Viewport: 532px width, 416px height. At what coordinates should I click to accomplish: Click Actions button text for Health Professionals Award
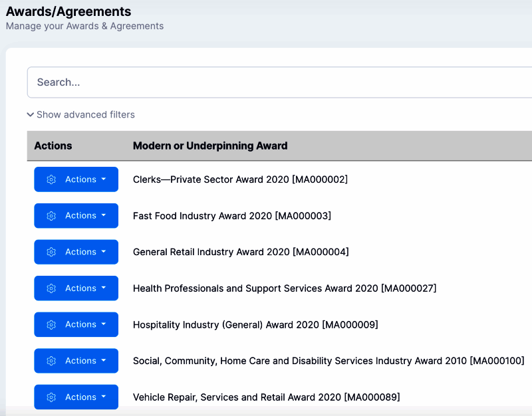tap(80, 288)
